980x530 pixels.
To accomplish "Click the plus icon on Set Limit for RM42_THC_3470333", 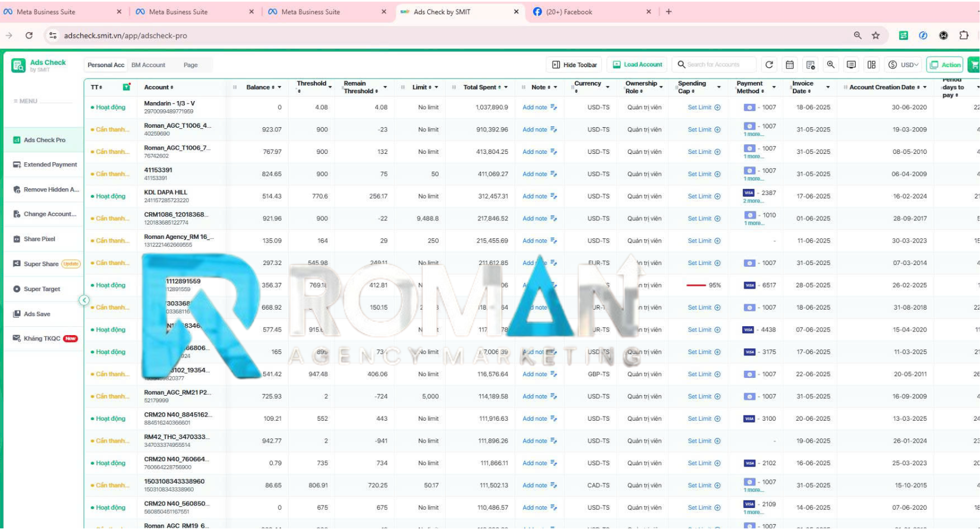I will 717,441.
